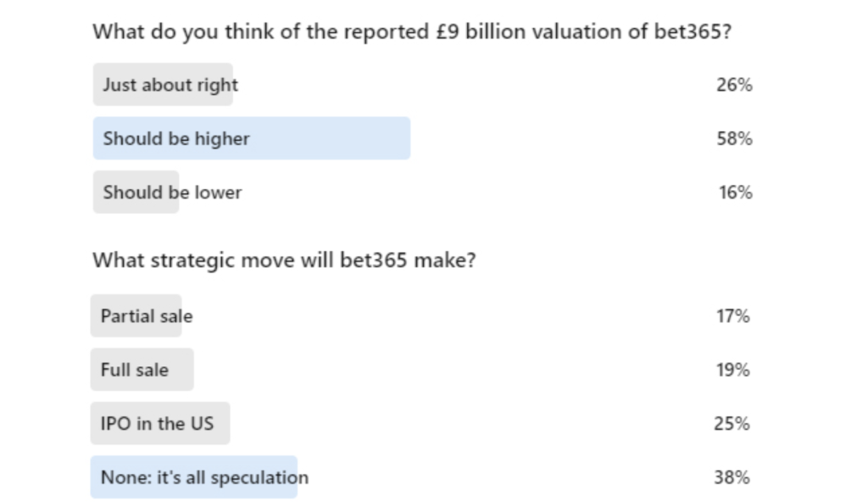This screenshot has height=502, width=868.
Task: Click "What strategic move will bet365 make?" heading
Action: point(284,260)
